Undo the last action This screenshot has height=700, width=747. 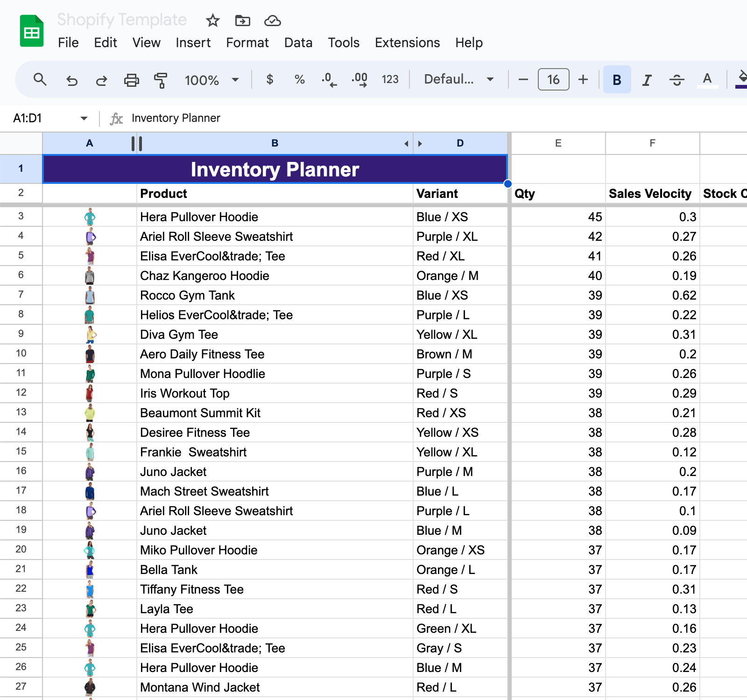[x=71, y=80]
